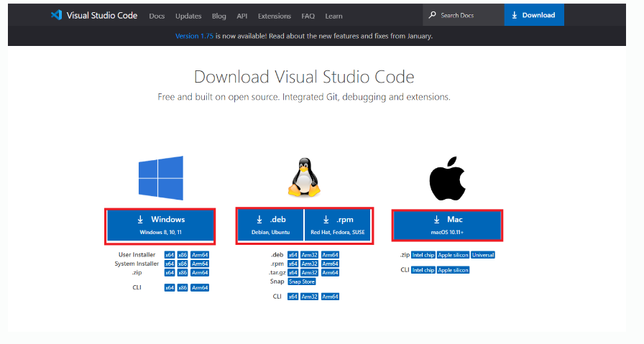Image resolution: width=644 pixels, height=344 pixels.
Task: Choose .tar.gz Arm64 link
Action: (x=330, y=273)
